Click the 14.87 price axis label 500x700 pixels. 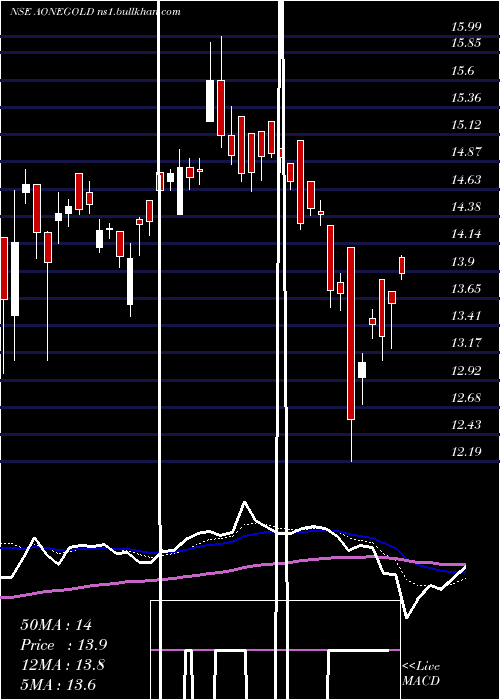pos(466,152)
